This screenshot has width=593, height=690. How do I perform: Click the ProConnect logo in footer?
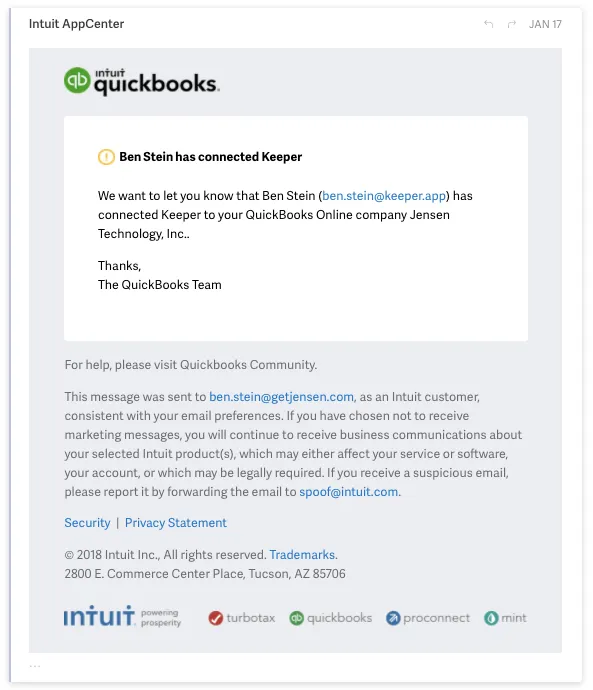point(428,618)
